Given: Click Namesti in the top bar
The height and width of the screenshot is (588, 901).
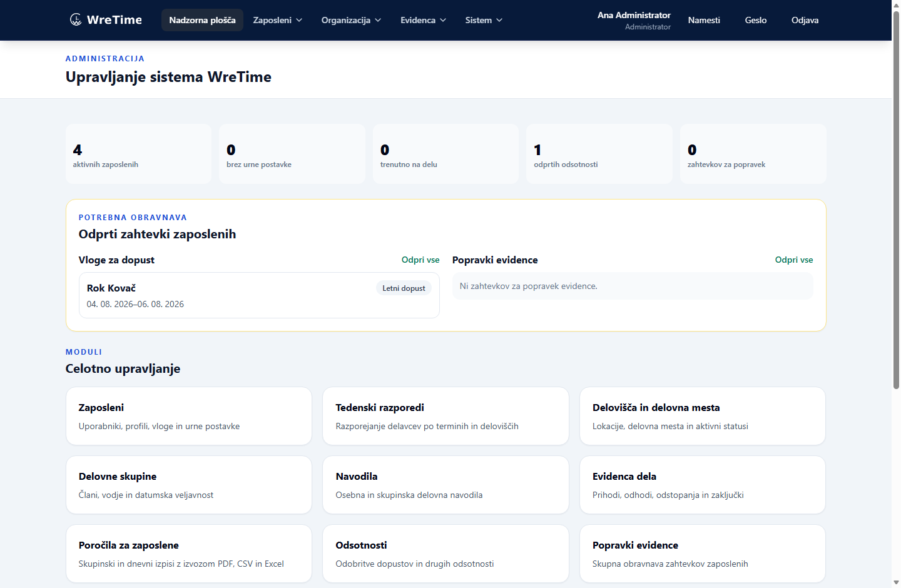Looking at the screenshot, I should 704,20.
